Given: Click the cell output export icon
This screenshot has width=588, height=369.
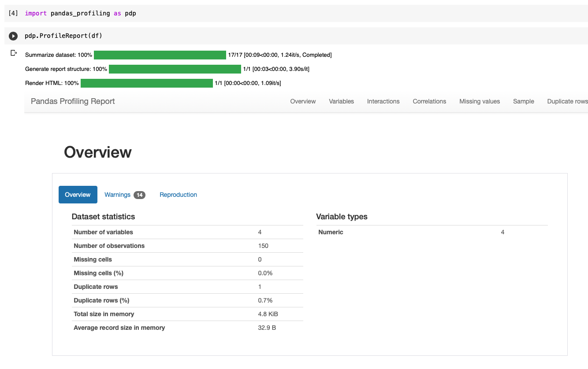Looking at the screenshot, I should [14, 52].
